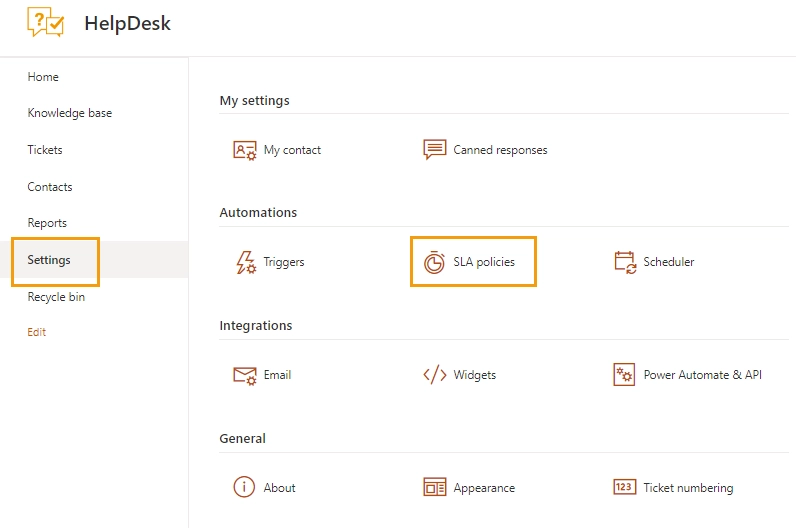Open the Canned responses link
Image resolution: width=796 pixels, height=528 pixels.
point(500,150)
